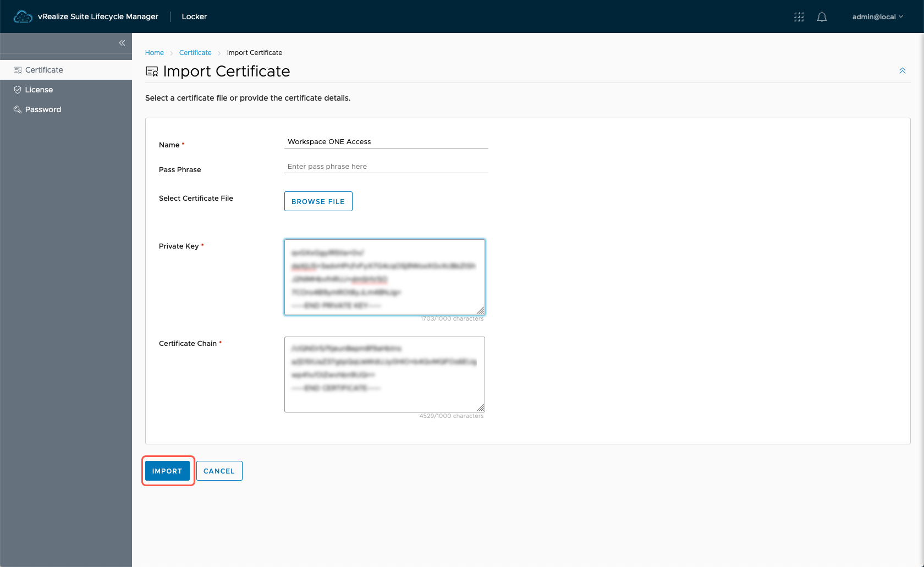Open the applications grid menu icon
Viewport: 924px width, 567px height.
coord(799,17)
